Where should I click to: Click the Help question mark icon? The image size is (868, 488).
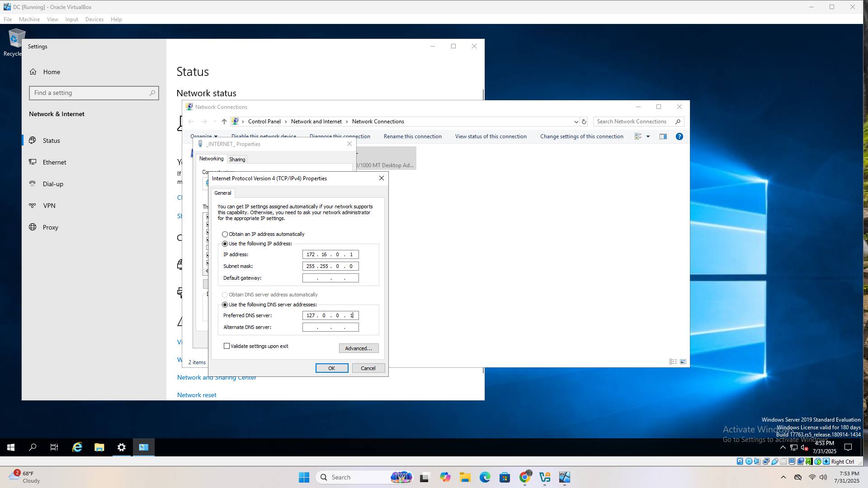tap(679, 136)
